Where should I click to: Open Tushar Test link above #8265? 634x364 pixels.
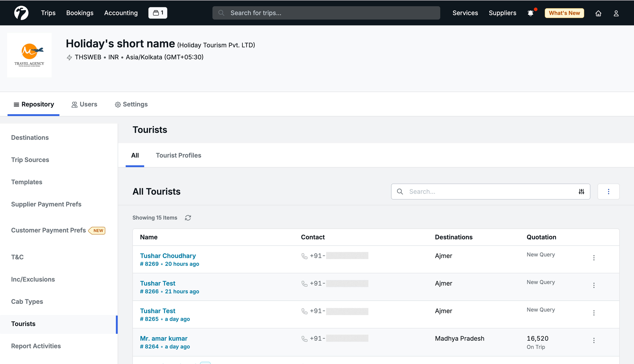tap(158, 311)
